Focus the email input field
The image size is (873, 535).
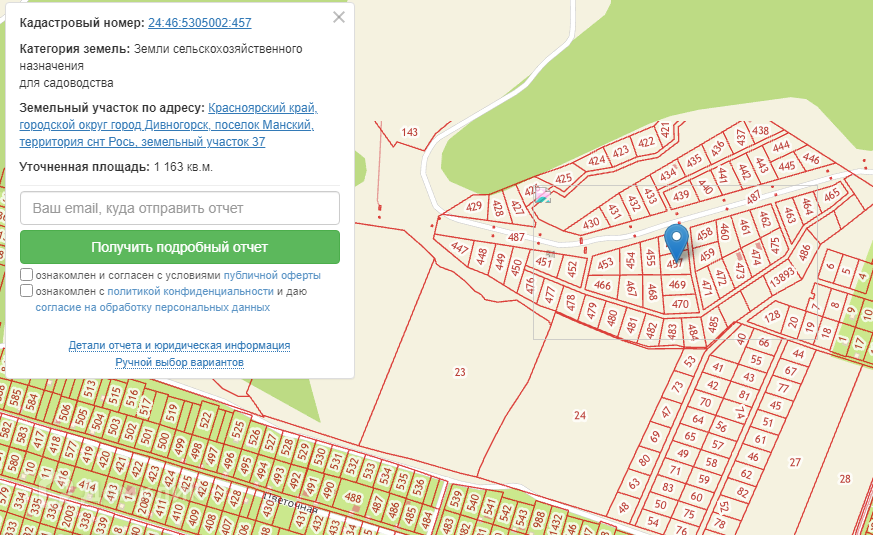pyautogui.click(x=180, y=208)
